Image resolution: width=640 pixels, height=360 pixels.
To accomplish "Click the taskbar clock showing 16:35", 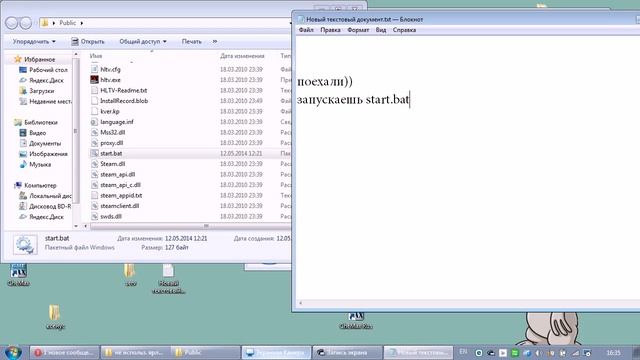I will (613, 352).
